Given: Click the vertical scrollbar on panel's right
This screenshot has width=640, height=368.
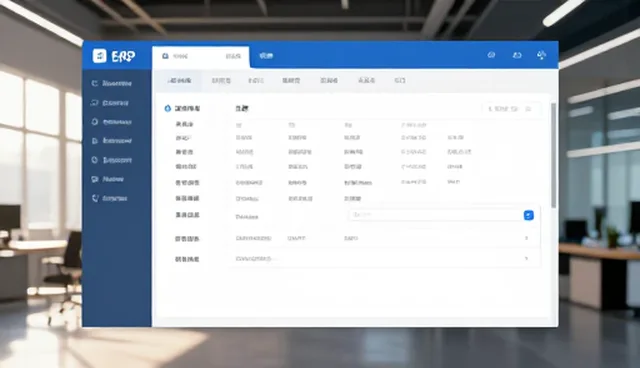Looking at the screenshot, I should (553, 155).
